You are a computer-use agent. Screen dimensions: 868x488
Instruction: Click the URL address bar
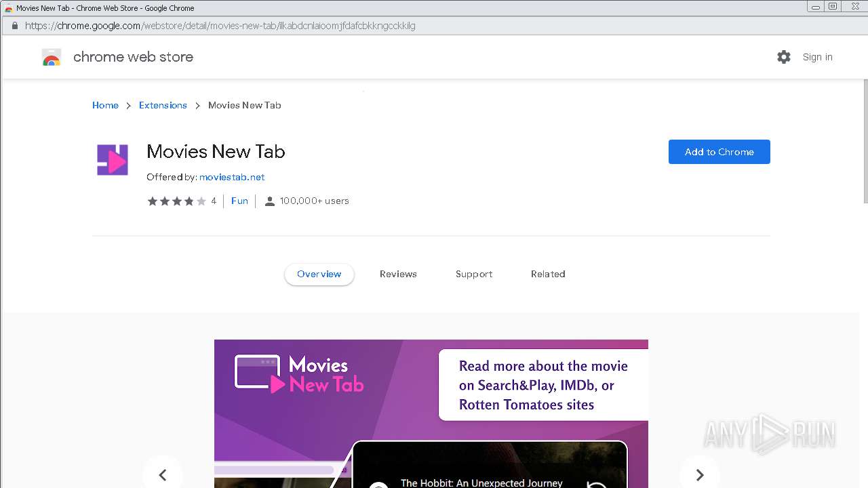coord(434,26)
